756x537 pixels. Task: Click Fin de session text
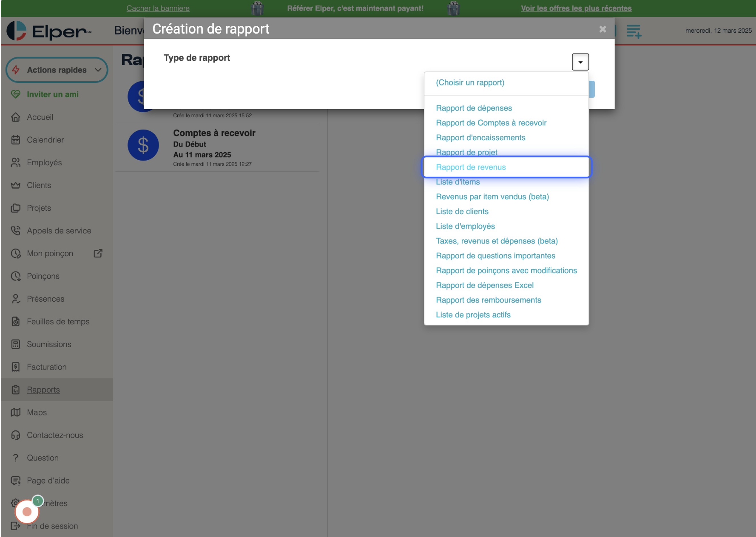click(52, 526)
